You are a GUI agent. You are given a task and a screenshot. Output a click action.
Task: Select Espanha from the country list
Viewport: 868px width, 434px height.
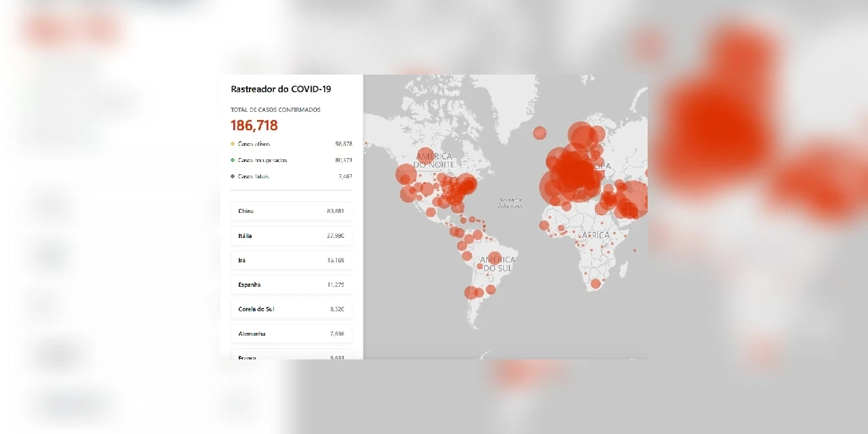(291, 284)
